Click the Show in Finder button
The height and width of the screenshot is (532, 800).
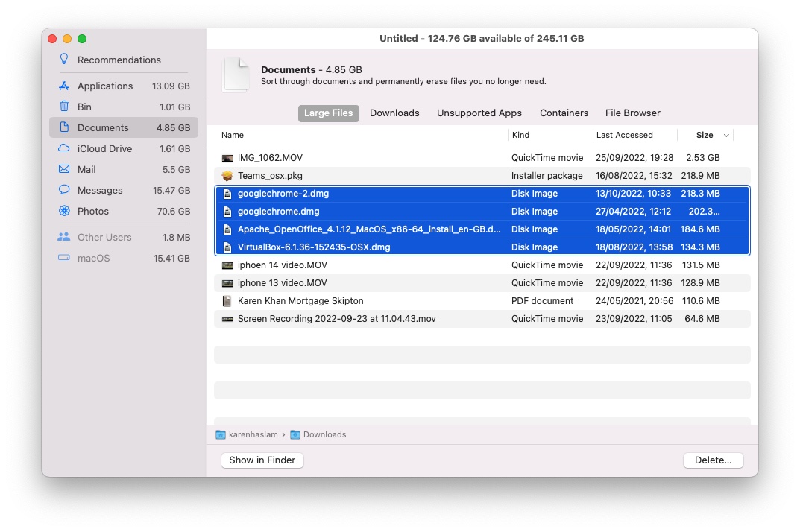tap(262, 460)
